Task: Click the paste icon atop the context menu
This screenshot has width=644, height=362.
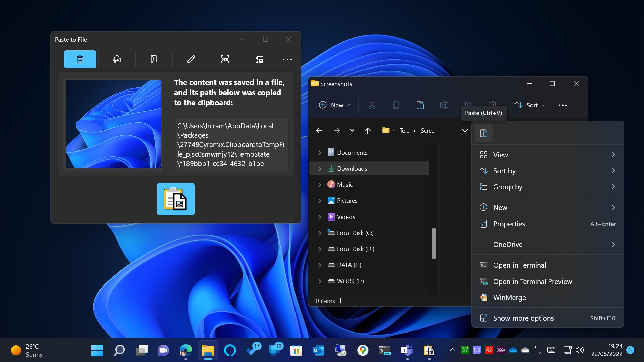Action: point(483,133)
